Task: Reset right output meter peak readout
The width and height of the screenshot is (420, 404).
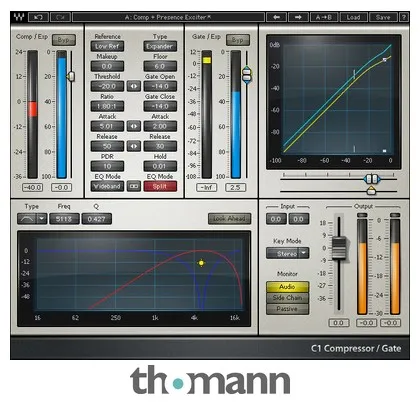Action: tap(390, 323)
